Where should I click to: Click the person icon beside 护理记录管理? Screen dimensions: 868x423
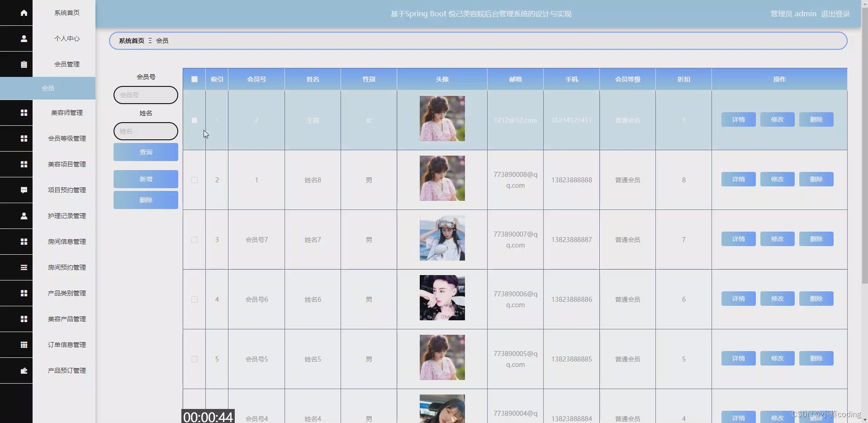tap(24, 216)
